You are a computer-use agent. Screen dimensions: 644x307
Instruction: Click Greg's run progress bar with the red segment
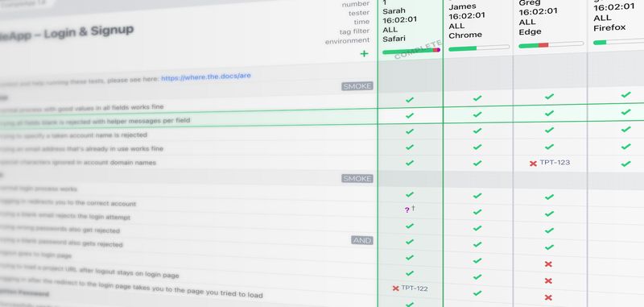[551, 44]
